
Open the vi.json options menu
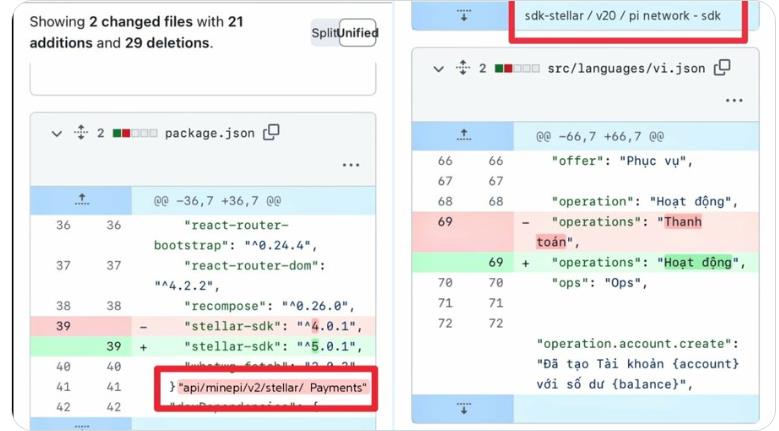point(734,100)
